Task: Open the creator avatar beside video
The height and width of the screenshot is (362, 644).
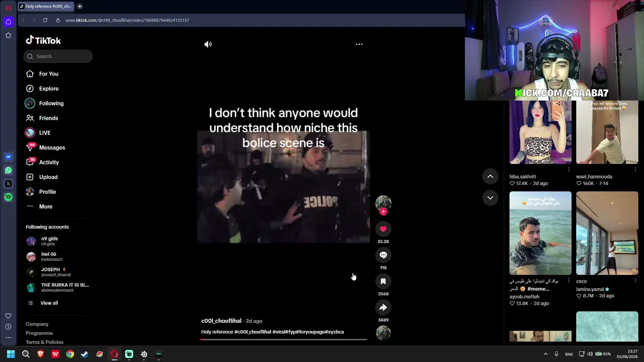Action: coord(383,202)
